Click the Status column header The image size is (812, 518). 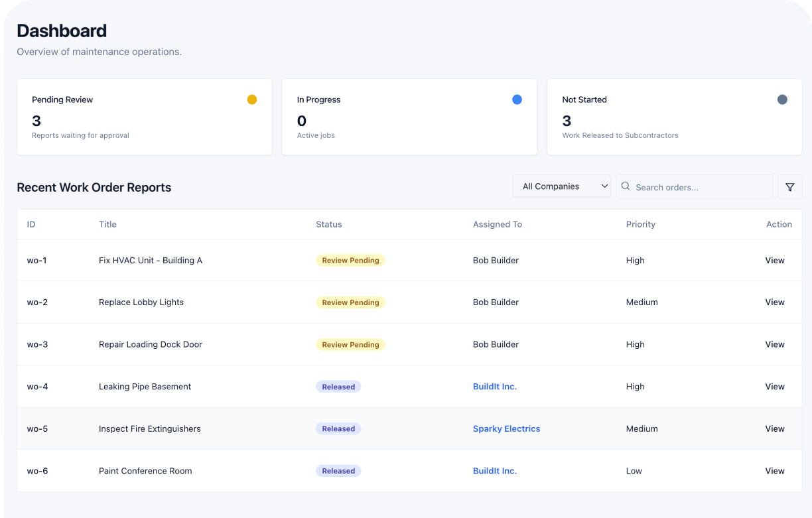tap(329, 224)
